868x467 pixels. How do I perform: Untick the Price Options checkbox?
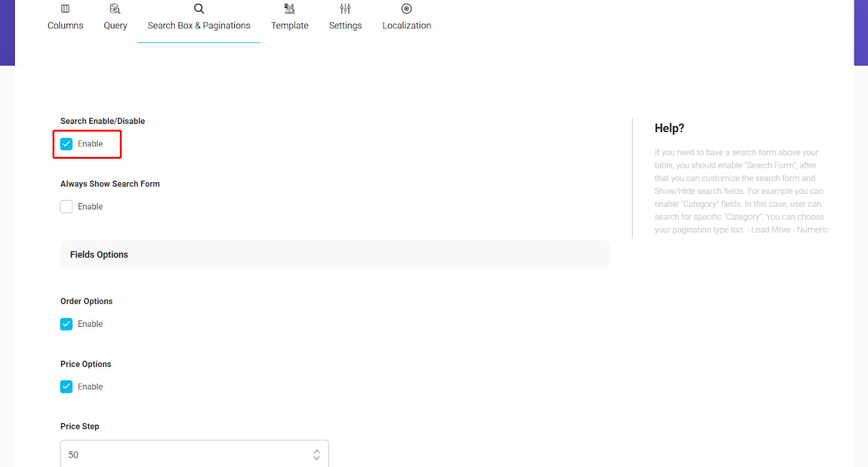tap(67, 387)
